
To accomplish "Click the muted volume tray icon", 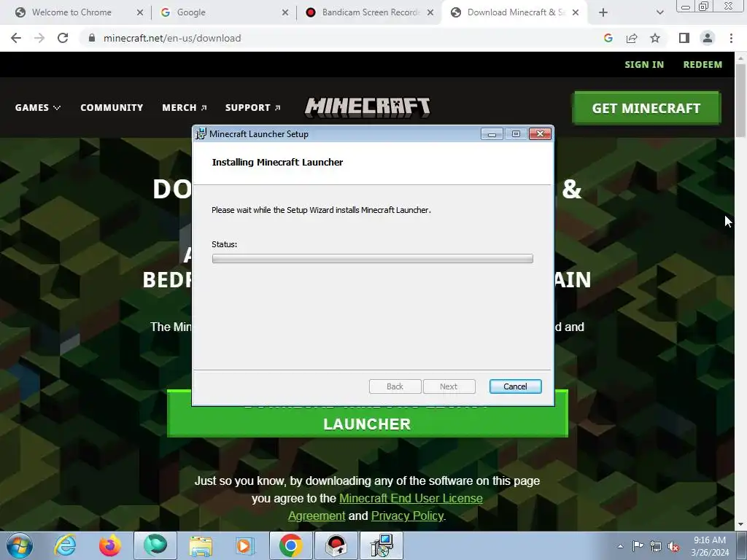I will coord(673,546).
